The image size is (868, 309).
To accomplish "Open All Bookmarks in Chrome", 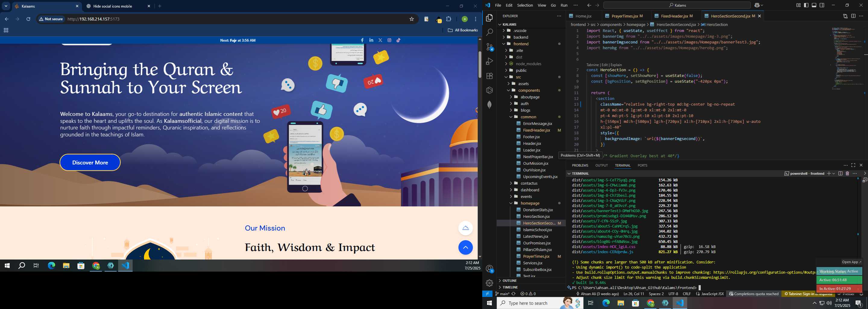I will pyautogui.click(x=463, y=30).
